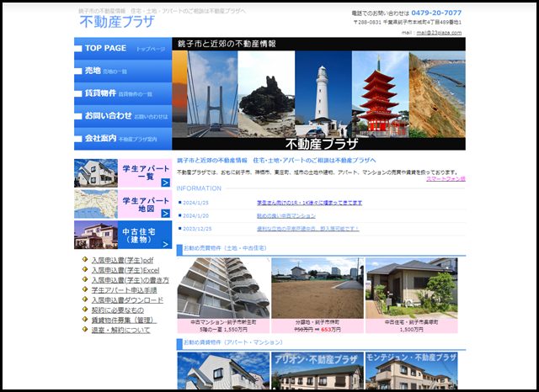Click the お勧め賃貸物件 section heading
The image size is (539, 392).
coord(233,342)
